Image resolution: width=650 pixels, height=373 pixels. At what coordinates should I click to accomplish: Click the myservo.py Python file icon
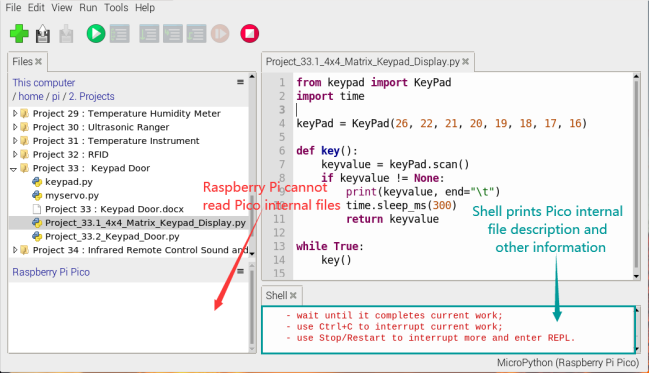37,195
